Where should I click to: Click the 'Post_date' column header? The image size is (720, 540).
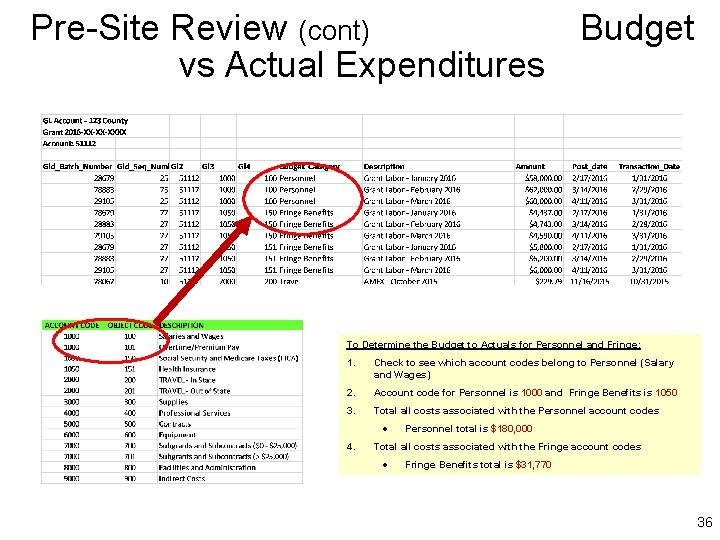pyautogui.click(x=590, y=166)
